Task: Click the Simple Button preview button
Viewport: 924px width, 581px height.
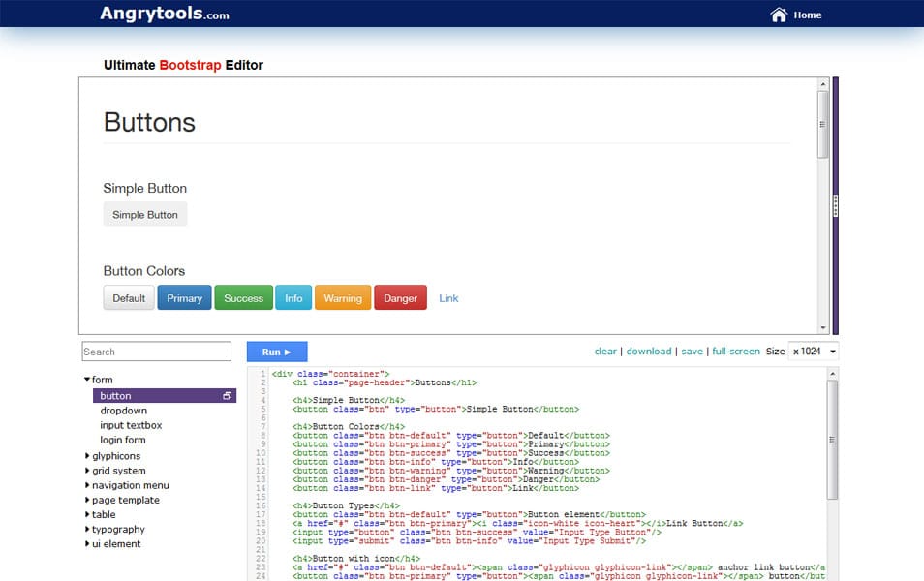Action: [x=145, y=215]
